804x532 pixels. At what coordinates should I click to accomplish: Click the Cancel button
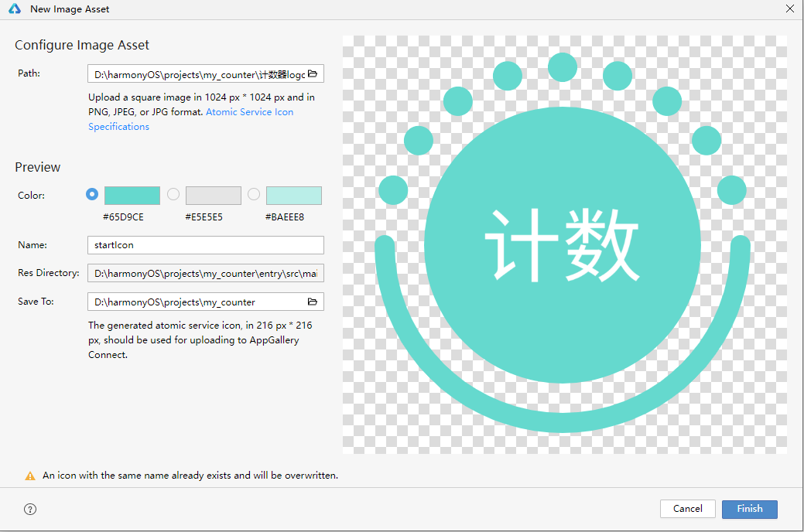pyautogui.click(x=688, y=509)
